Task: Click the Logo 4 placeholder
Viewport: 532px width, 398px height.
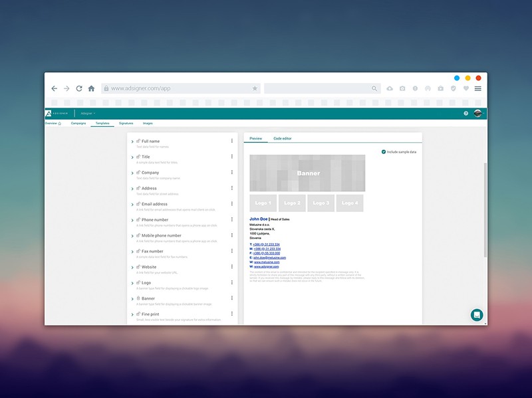Action: (350, 203)
